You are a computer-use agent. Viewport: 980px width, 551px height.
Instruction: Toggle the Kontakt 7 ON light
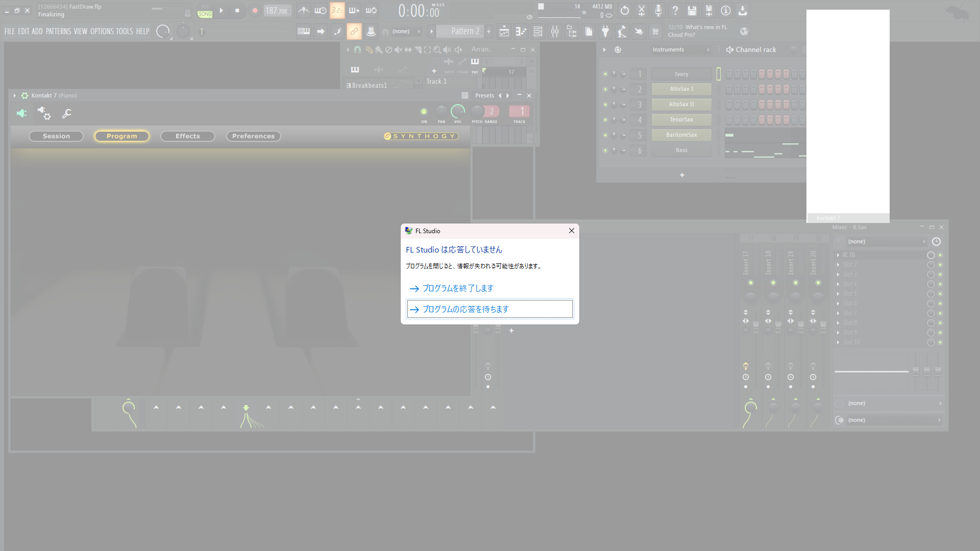[424, 111]
